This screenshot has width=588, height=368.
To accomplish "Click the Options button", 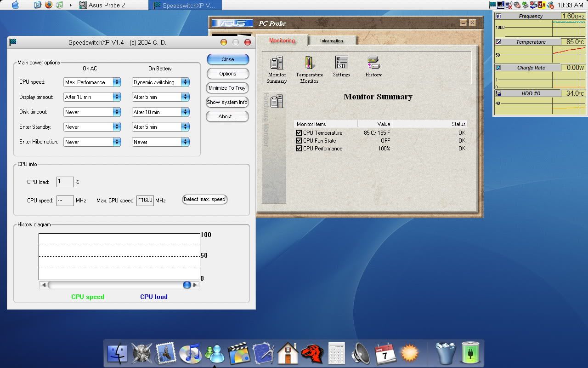I will (x=228, y=74).
